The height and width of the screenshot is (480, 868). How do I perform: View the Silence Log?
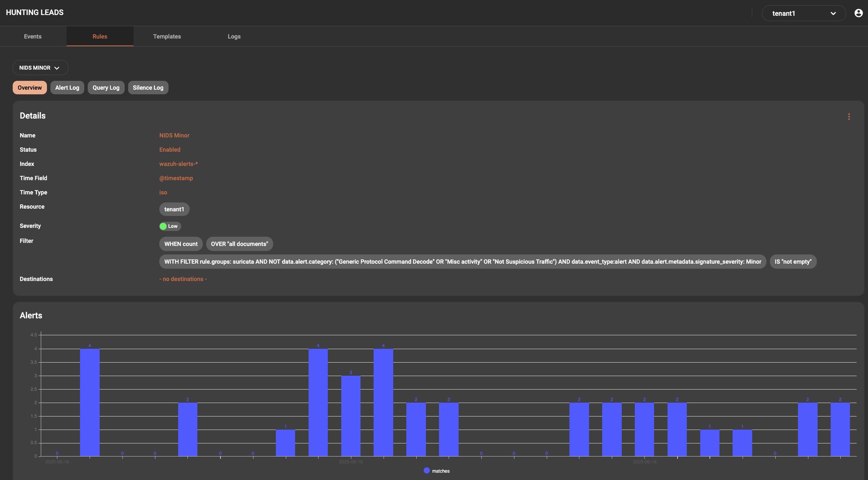point(148,88)
